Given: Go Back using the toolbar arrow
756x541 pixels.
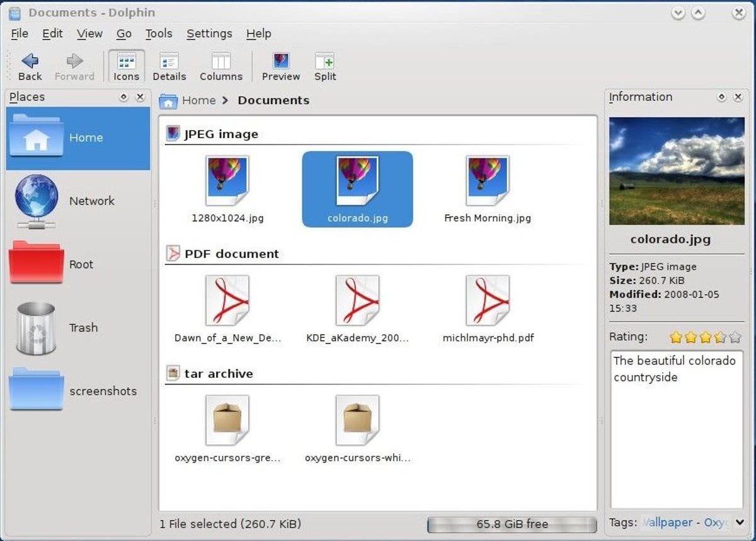Looking at the screenshot, I should (30, 67).
